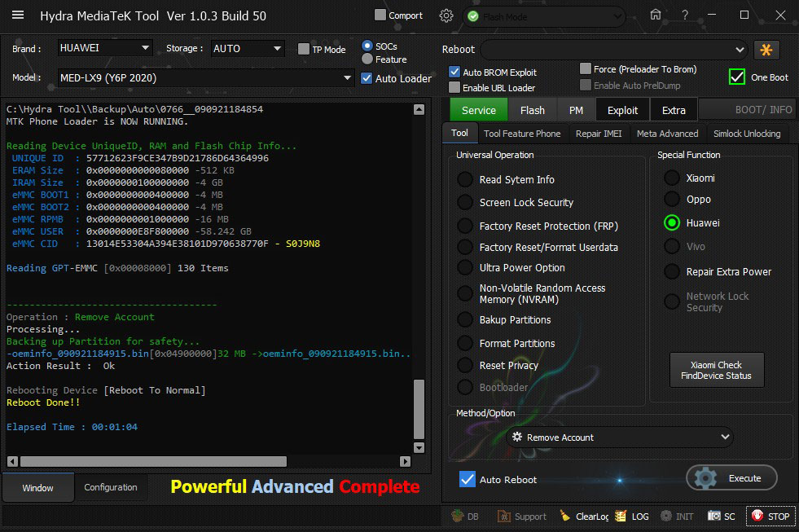Take screenshot with SC camera icon
Viewport: 799px width, 532px height.
coord(714,516)
